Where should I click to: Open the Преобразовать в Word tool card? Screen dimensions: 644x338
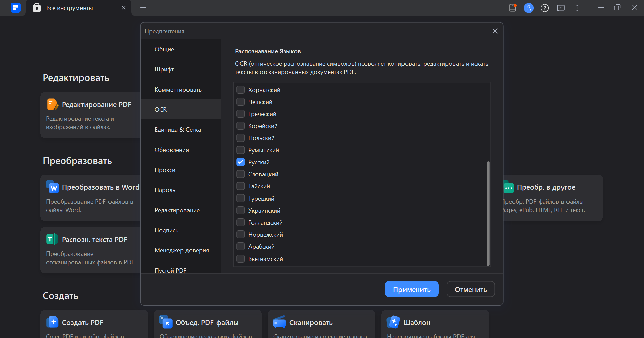(x=90, y=198)
